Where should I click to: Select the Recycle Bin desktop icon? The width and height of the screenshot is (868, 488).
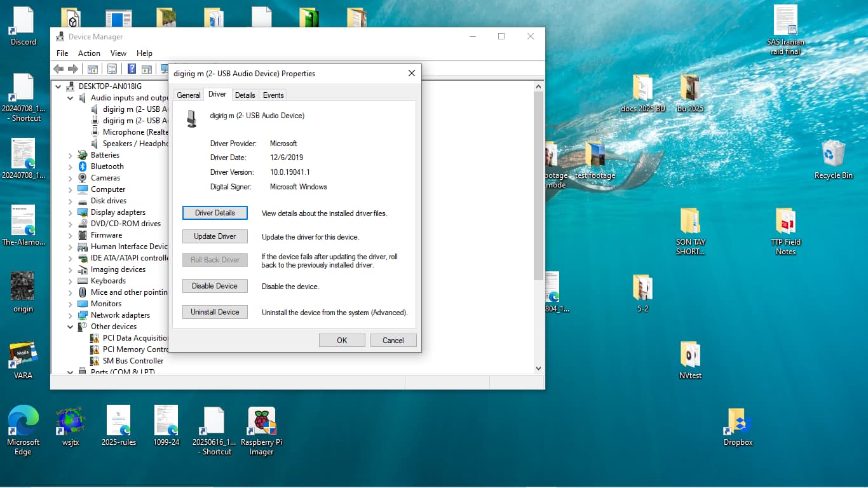click(x=833, y=154)
